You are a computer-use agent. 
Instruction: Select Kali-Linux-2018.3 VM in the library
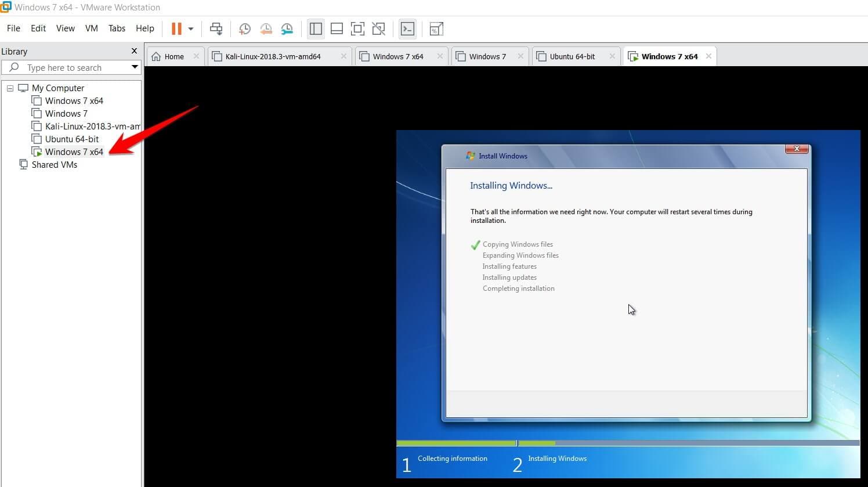[92, 127]
